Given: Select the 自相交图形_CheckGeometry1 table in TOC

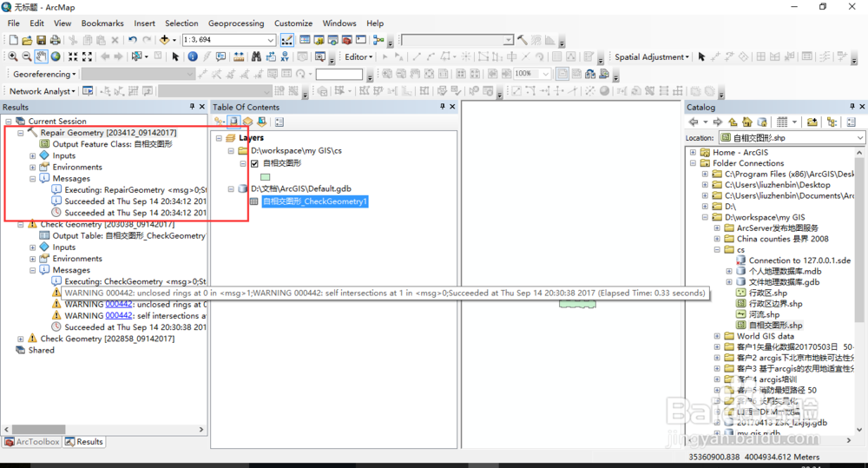Looking at the screenshot, I should pos(315,201).
